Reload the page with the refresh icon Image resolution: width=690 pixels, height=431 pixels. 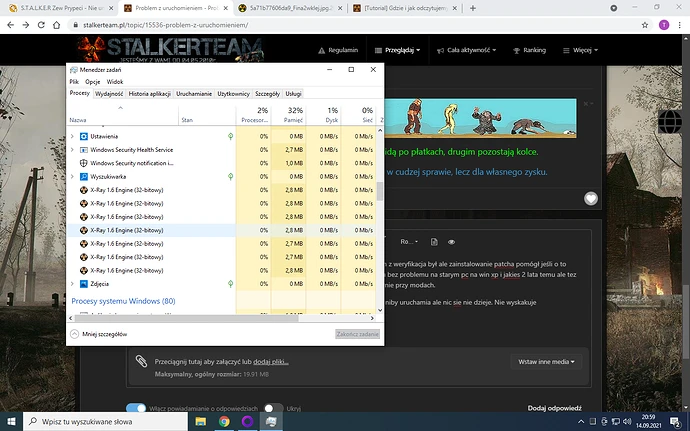pos(41,25)
